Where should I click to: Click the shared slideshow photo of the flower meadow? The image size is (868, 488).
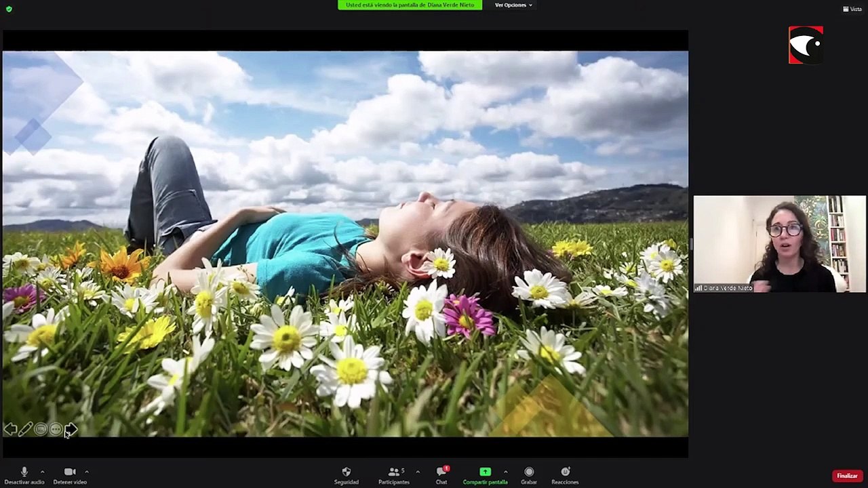click(x=345, y=244)
